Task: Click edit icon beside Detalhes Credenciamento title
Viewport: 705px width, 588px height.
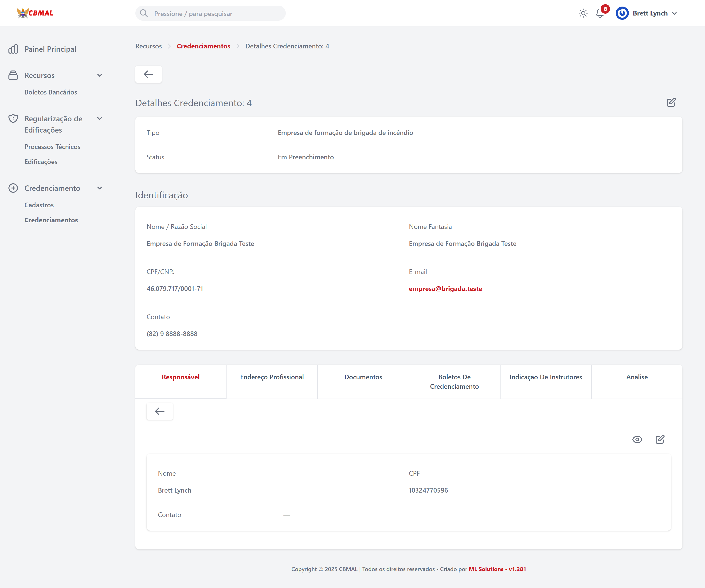Action: [x=671, y=102]
